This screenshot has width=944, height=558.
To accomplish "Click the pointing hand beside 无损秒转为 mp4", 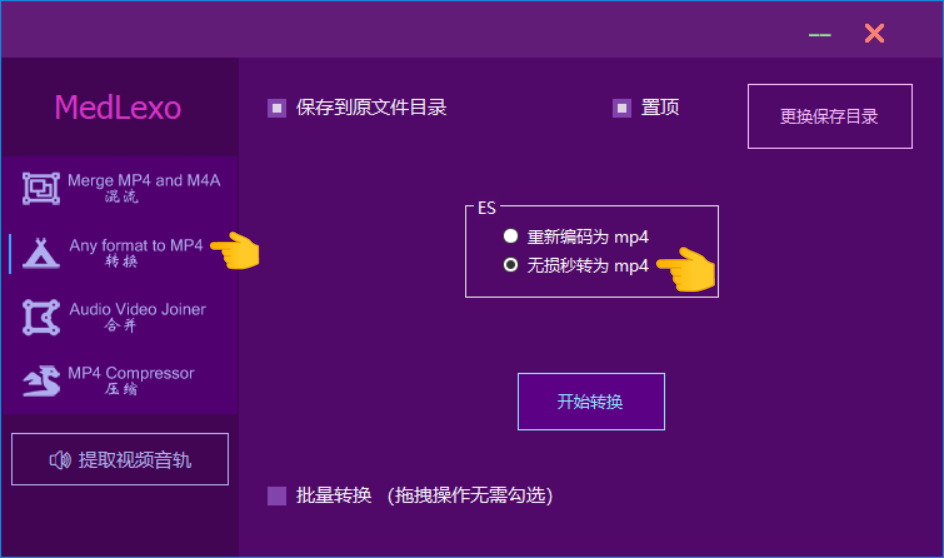I will (x=686, y=269).
